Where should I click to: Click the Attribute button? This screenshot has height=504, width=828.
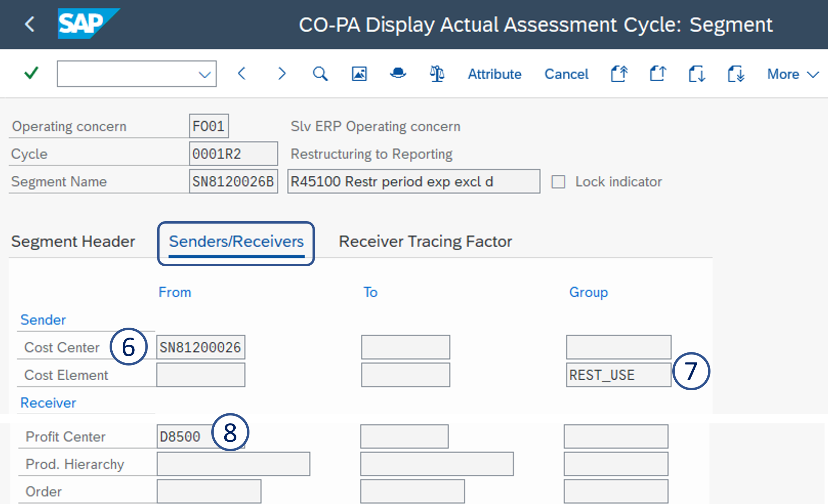tap(494, 74)
